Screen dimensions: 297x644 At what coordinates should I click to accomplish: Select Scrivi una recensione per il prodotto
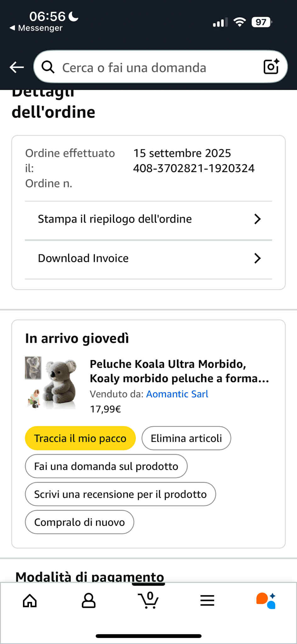120,494
